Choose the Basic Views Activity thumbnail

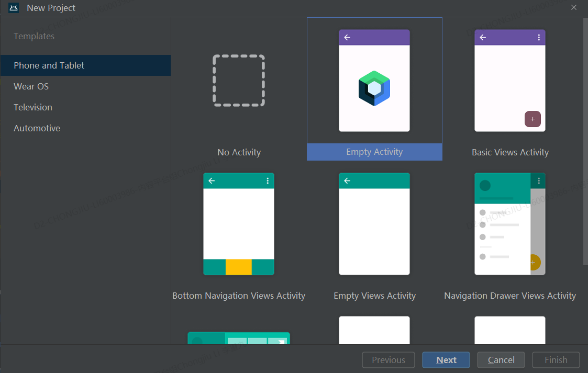click(x=510, y=81)
